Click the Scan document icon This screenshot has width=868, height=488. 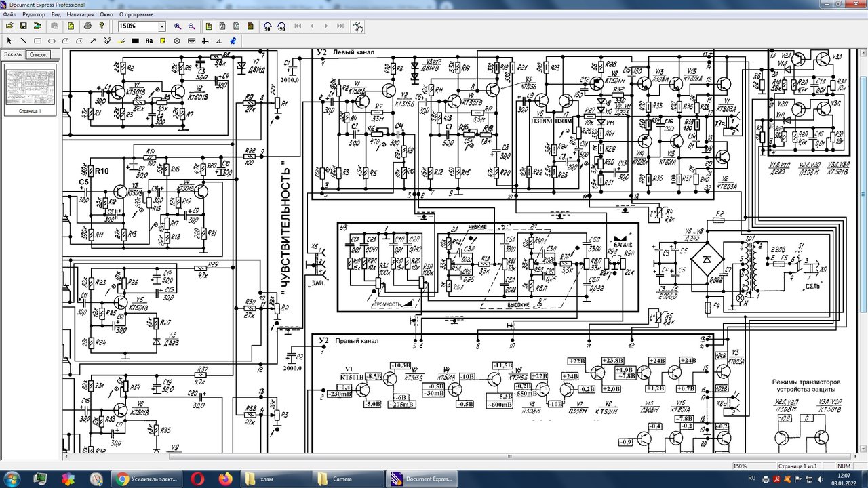pyautogui.click(x=37, y=26)
